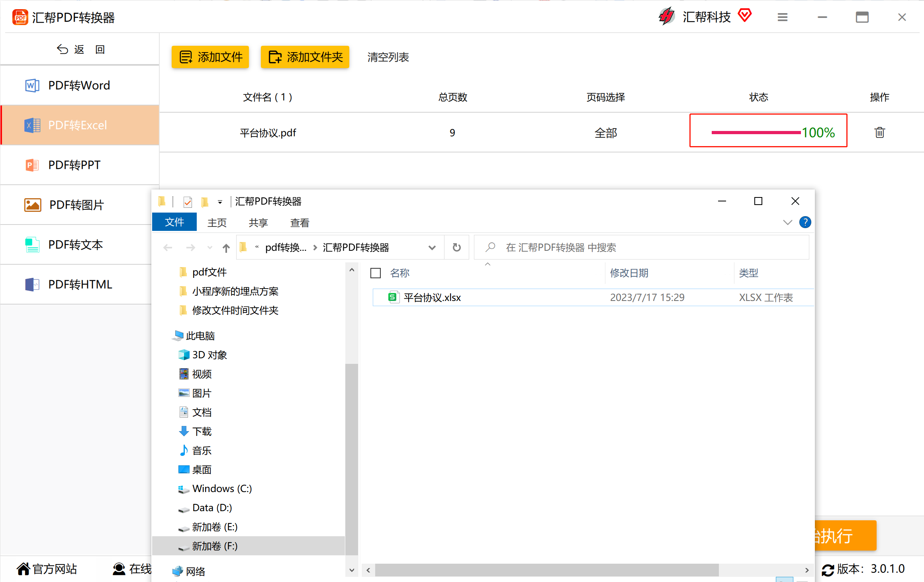Select PDF转PPT in sidebar

(80, 165)
